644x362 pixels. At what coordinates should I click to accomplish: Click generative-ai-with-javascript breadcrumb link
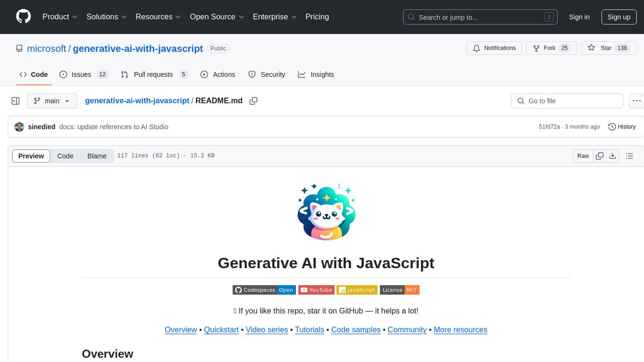pos(137,101)
